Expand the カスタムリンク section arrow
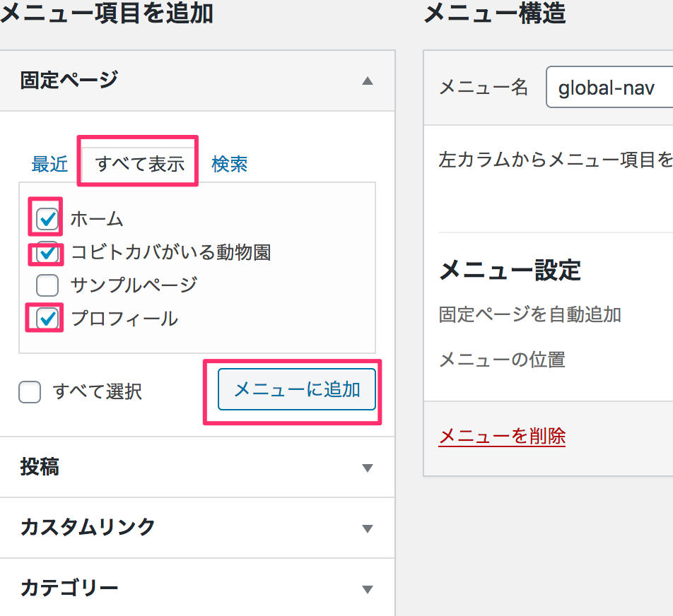This screenshot has width=673, height=616. (x=367, y=528)
